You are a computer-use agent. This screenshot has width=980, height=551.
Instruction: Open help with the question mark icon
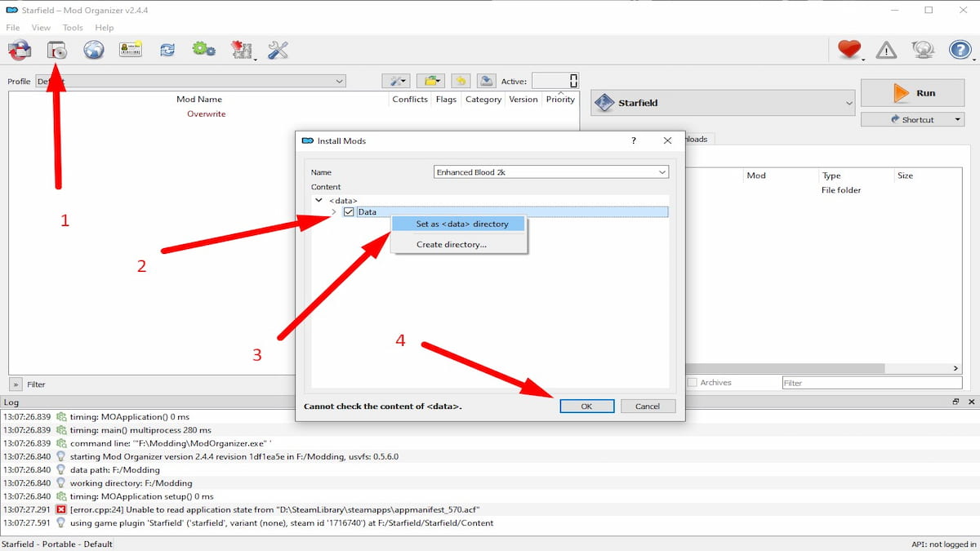pos(960,50)
